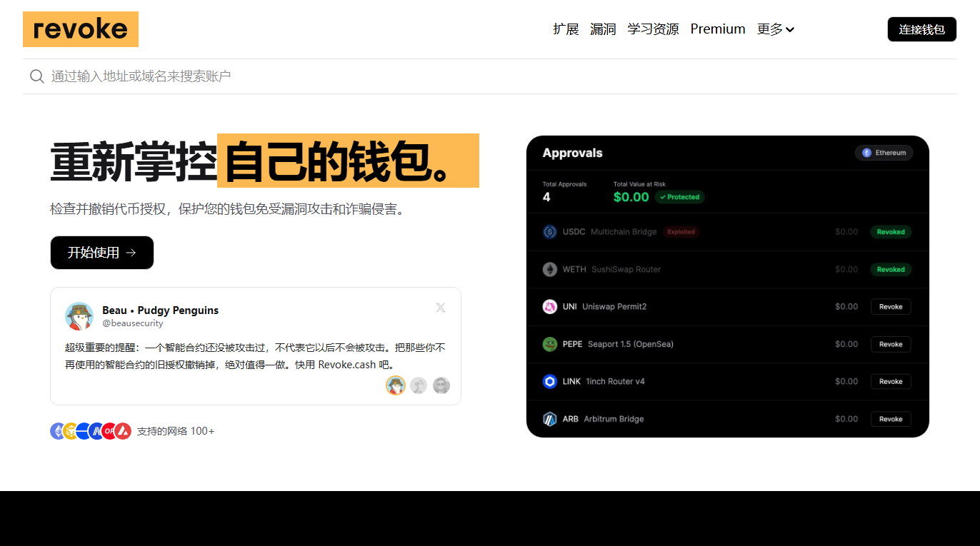Click the green Protected badge

(680, 197)
